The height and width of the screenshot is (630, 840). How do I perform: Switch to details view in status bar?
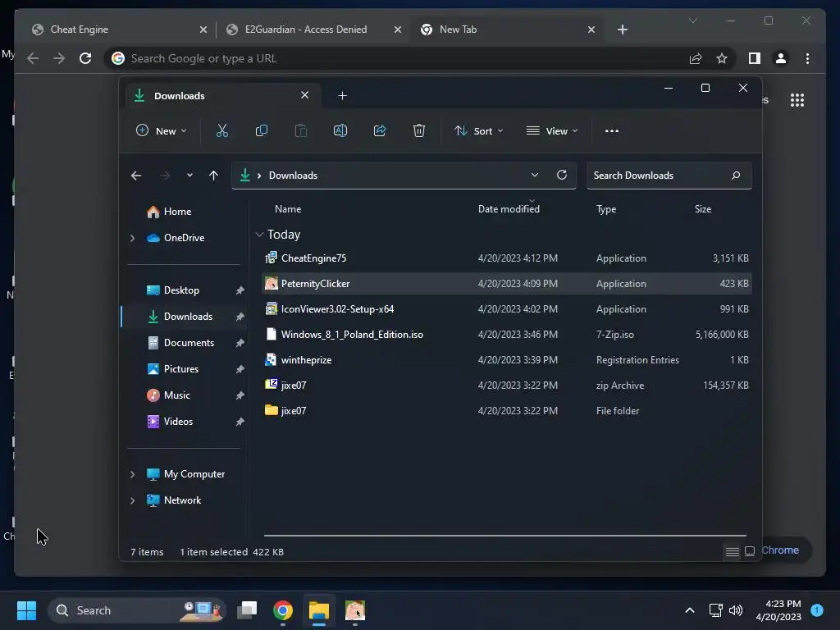[733, 551]
